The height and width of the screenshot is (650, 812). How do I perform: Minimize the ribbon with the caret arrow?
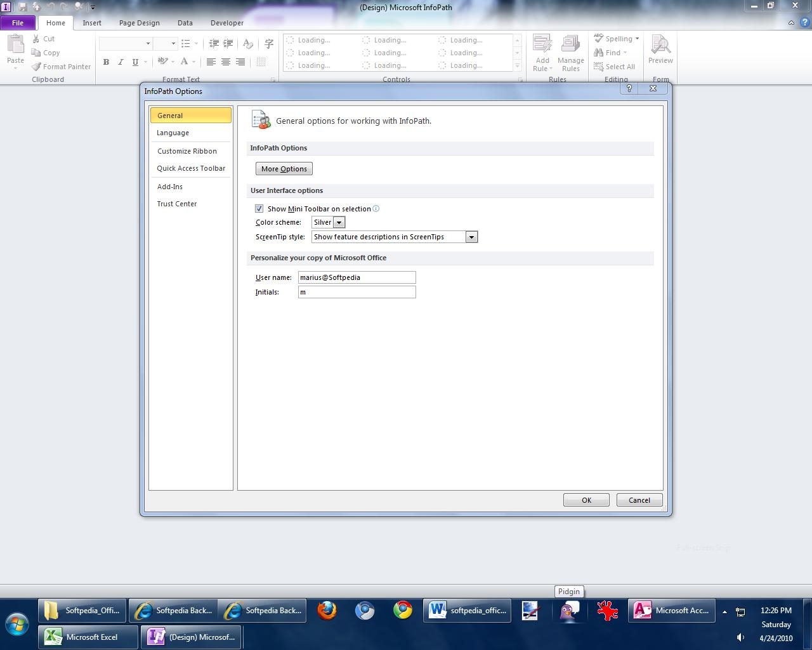(x=791, y=23)
